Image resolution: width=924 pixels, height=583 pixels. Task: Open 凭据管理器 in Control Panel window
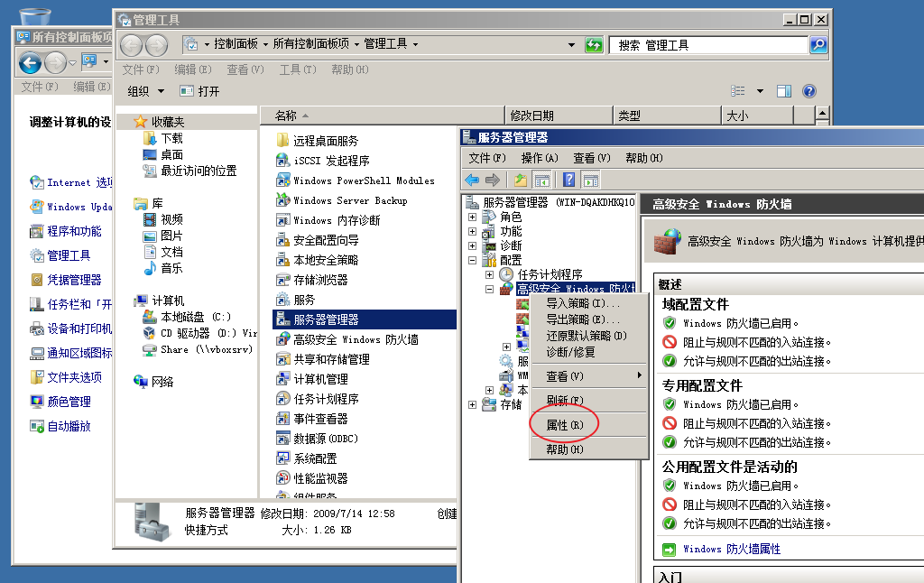(x=74, y=280)
